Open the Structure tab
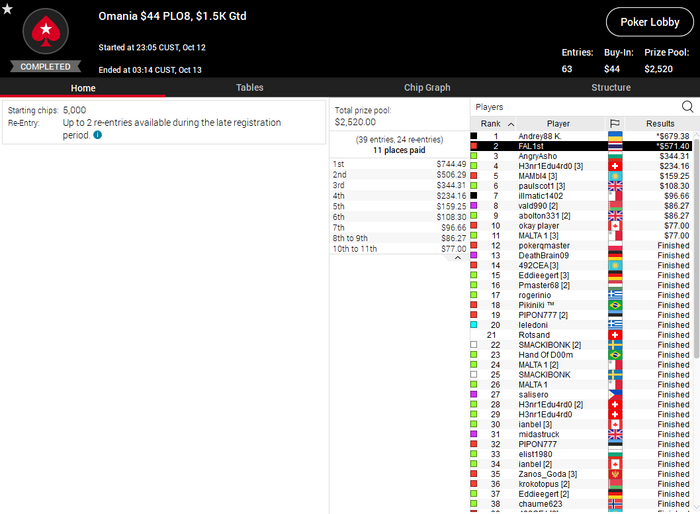Image resolution: width=700 pixels, height=514 pixels. click(611, 88)
